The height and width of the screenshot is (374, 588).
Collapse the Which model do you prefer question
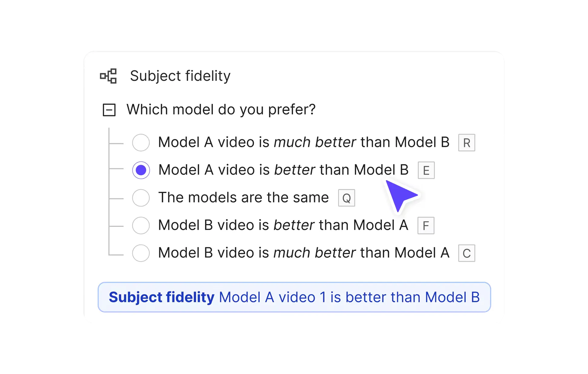[x=109, y=110]
